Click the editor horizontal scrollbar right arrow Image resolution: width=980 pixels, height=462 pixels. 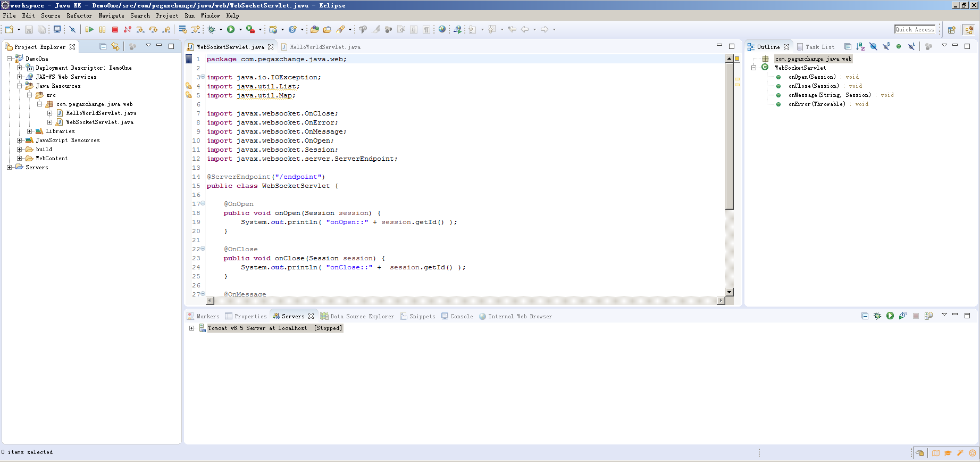pos(721,301)
